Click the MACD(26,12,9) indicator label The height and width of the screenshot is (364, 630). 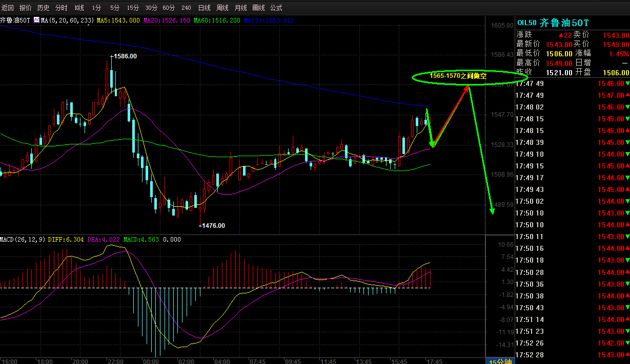(23, 239)
